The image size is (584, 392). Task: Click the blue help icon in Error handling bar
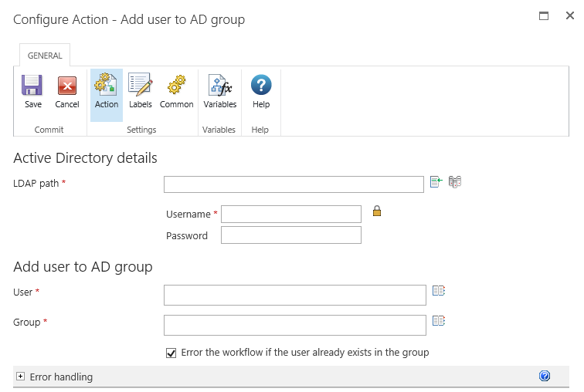545,376
